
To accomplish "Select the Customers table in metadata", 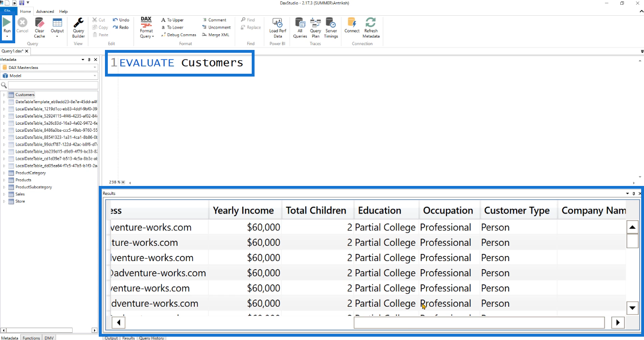I will tap(25, 95).
